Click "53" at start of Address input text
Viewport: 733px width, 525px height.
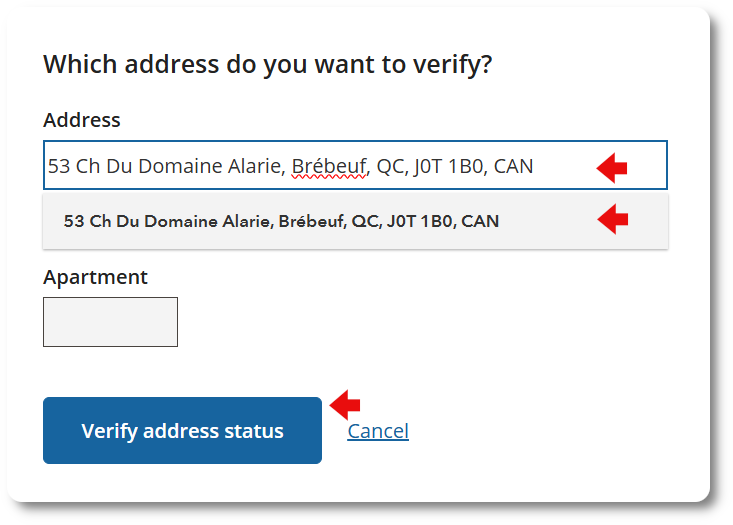pos(59,166)
